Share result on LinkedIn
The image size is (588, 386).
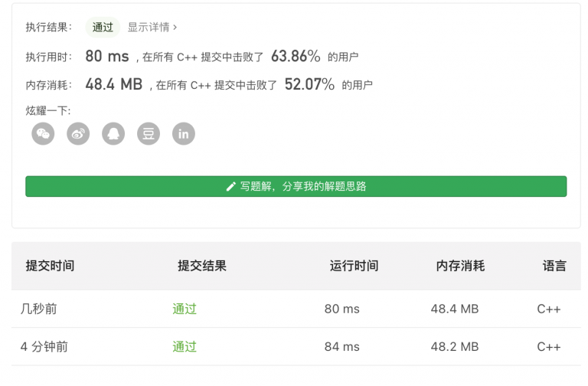(184, 134)
